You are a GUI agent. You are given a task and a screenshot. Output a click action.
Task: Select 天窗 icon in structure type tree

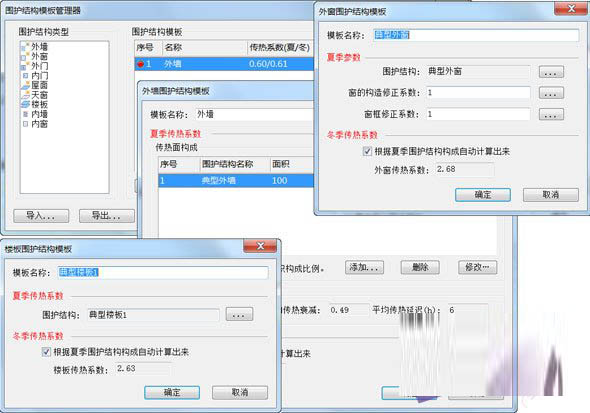tap(25, 95)
